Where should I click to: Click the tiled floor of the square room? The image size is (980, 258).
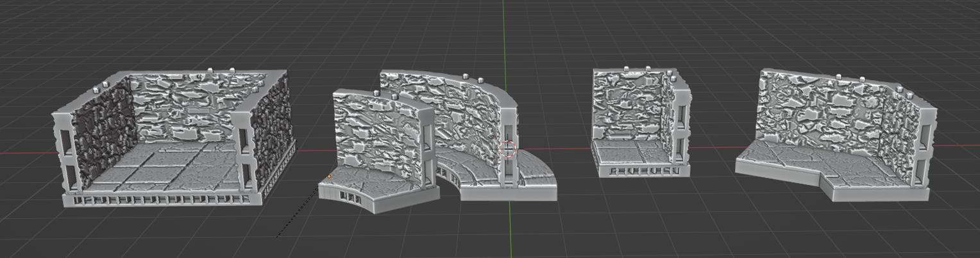point(164,168)
